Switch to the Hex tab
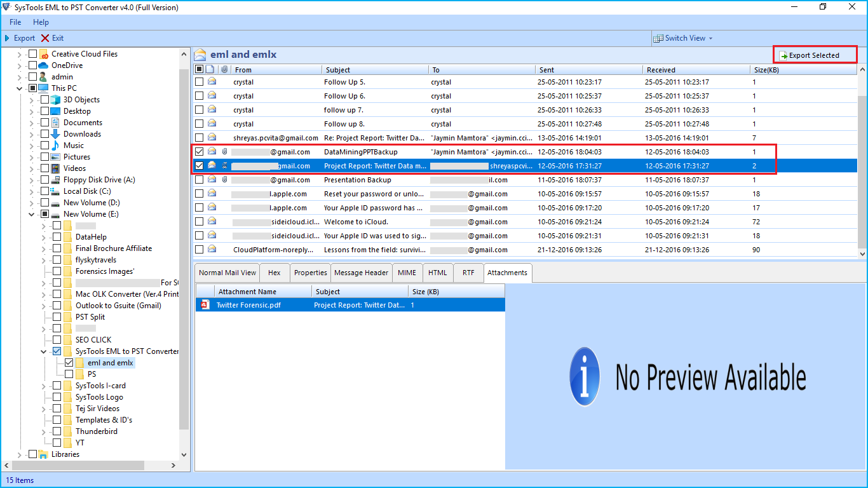Viewport: 868px width, 488px height. click(x=275, y=273)
